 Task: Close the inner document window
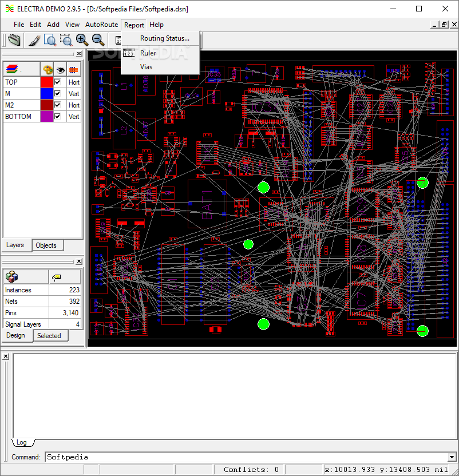[x=454, y=25]
